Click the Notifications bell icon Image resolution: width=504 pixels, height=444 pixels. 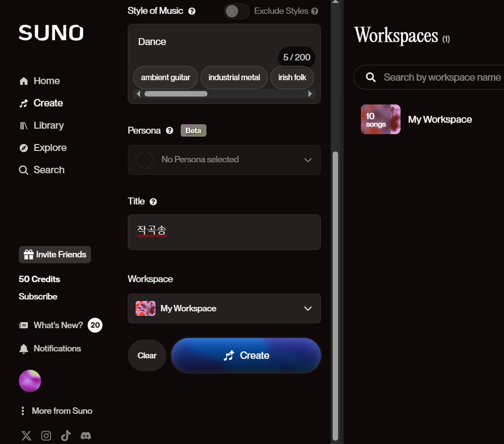[x=23, y=348]
